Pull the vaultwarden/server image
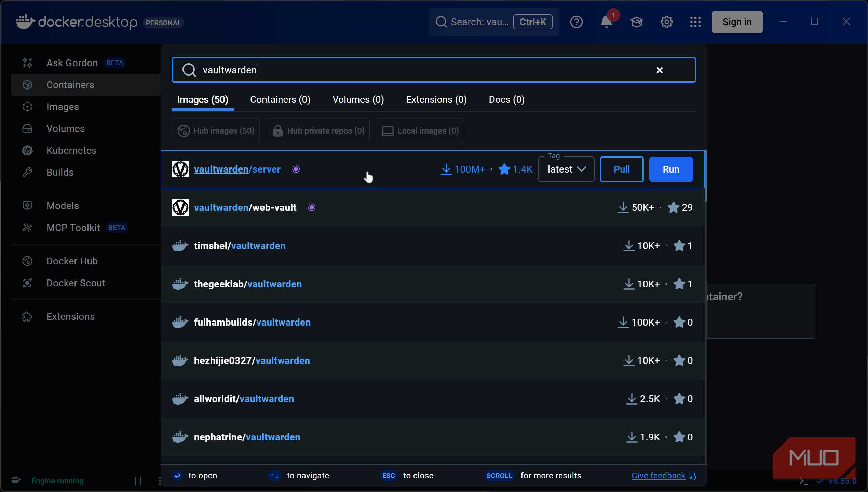Screen dimensions: 868x492 pyautogui.click(x=622, y=169)
